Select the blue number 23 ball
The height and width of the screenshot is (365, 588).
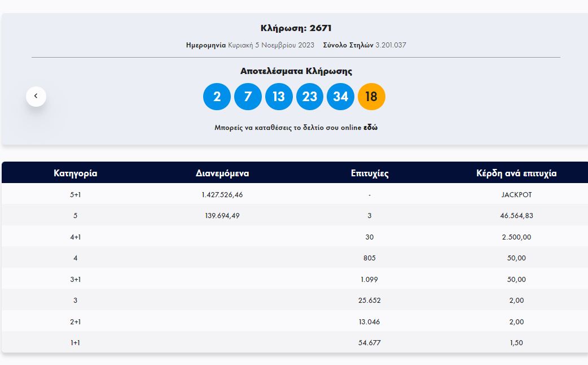[x=310, y=97]
